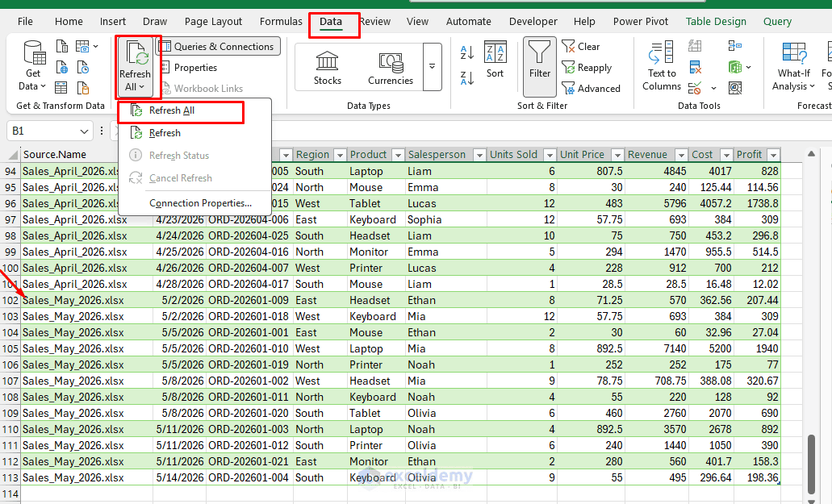This screenshot has height=504, width=832.
Task: Open the Region column filter dropdown
Action: 340,155
